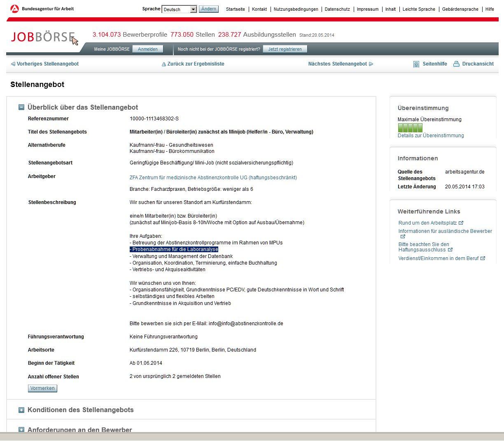Click the Vormerken button

coord(42,388)
